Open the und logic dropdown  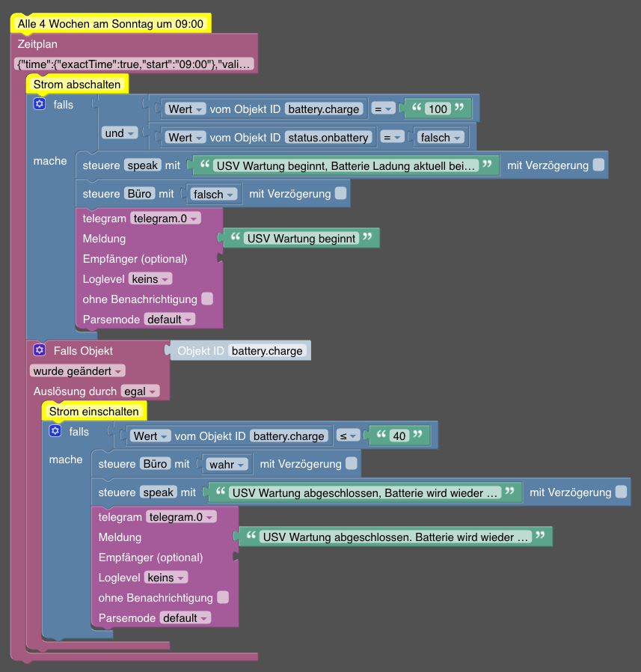[120, 133]
